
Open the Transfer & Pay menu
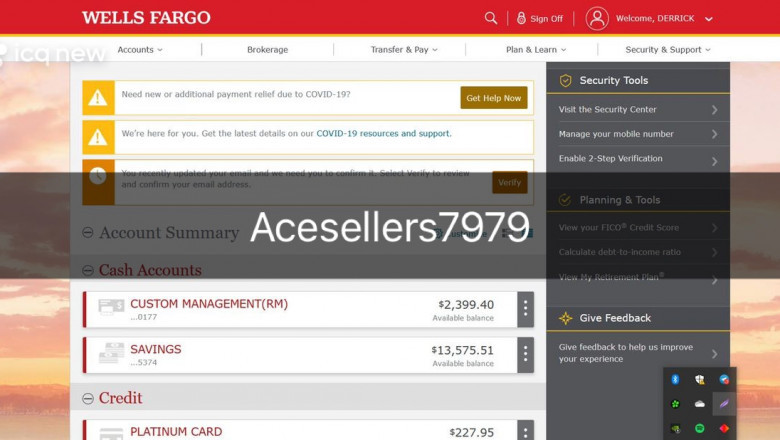tap(403, 49)
